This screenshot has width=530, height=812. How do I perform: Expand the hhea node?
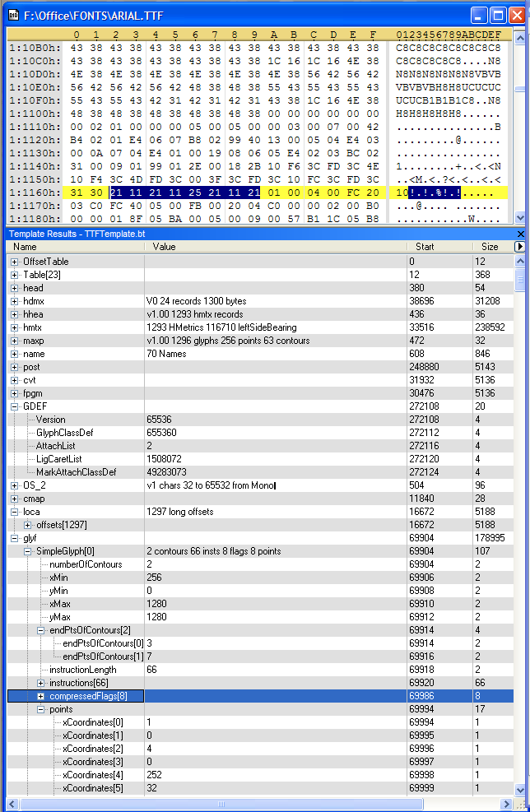(15, 314)
